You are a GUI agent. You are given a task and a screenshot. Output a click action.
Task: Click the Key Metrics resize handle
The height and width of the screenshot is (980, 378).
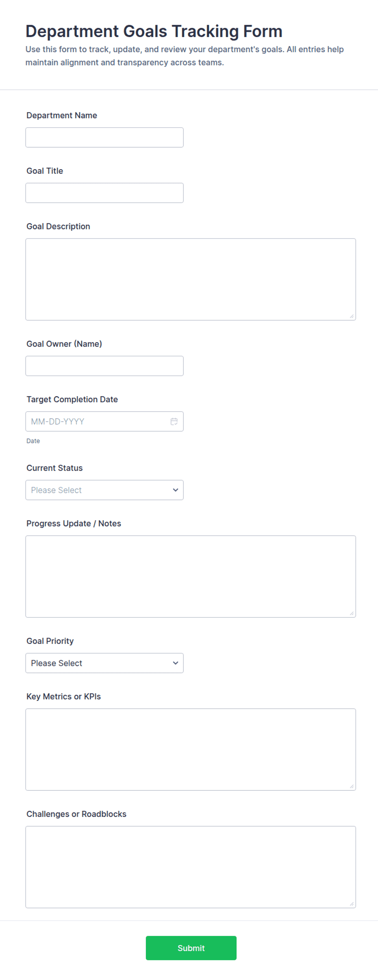coord(352,786)
